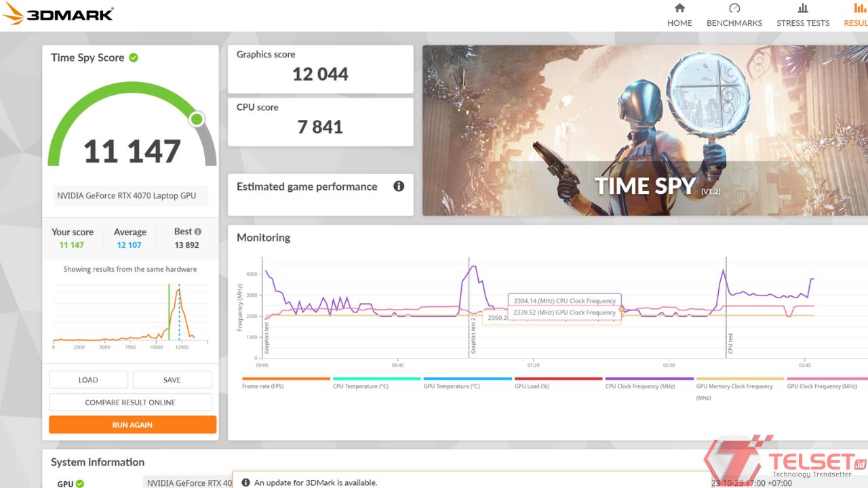Click the green Time Spy Score checkmark

coord(134,58)
